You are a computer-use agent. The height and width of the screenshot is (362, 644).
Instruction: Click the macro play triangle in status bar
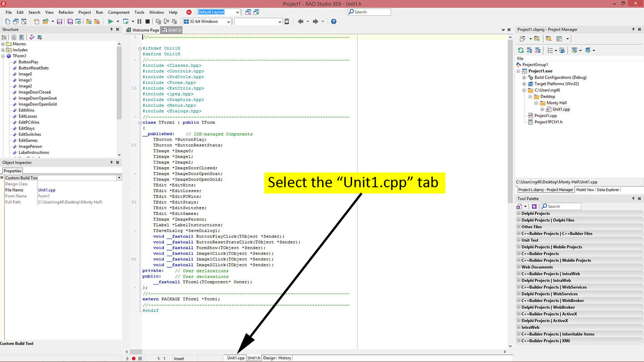[127, 358]
